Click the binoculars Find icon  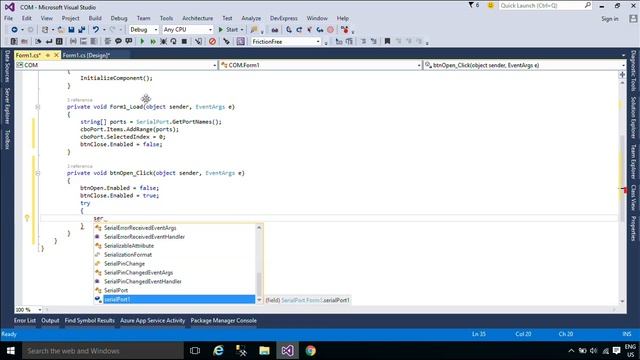click(275, 30)
